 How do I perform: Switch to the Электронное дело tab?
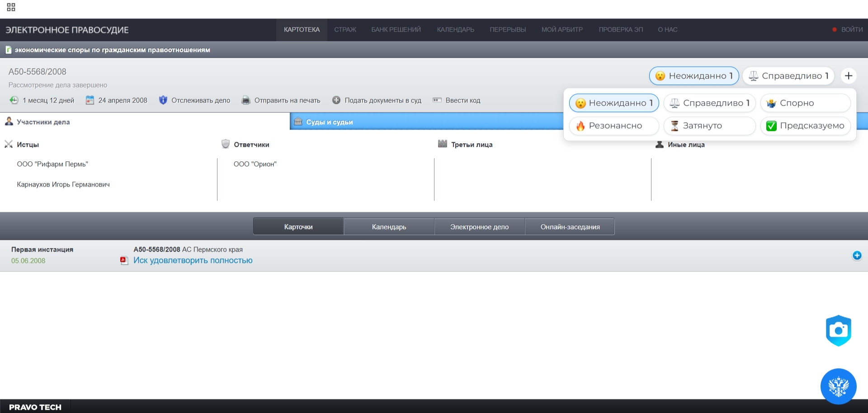pyautogui.click(x=479, y=227)
